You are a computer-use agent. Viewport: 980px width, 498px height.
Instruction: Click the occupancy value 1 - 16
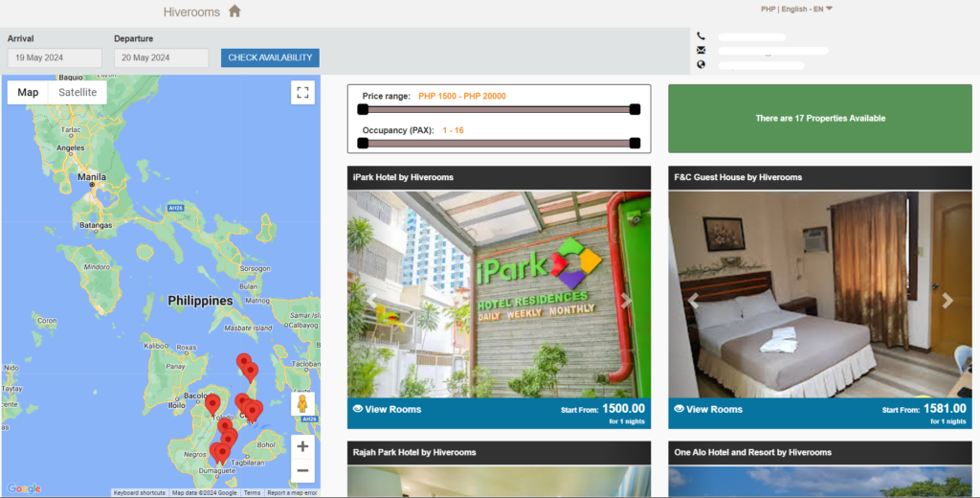coord(453,131)
